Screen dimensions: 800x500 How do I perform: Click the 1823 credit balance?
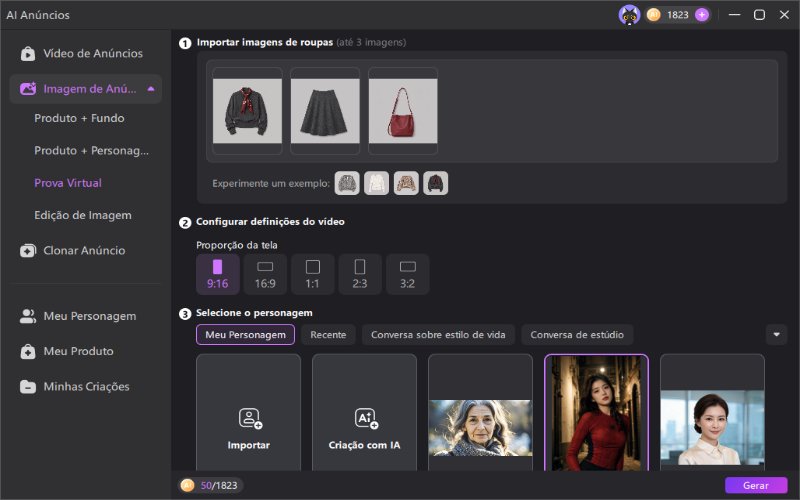[x=678, y=15]
